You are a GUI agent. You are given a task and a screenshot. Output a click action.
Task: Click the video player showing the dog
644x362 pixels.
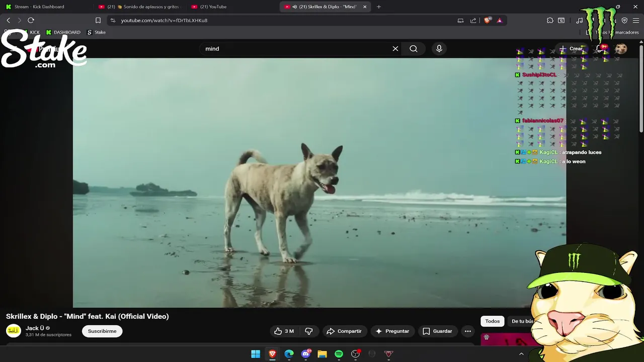tap(319, 183)
